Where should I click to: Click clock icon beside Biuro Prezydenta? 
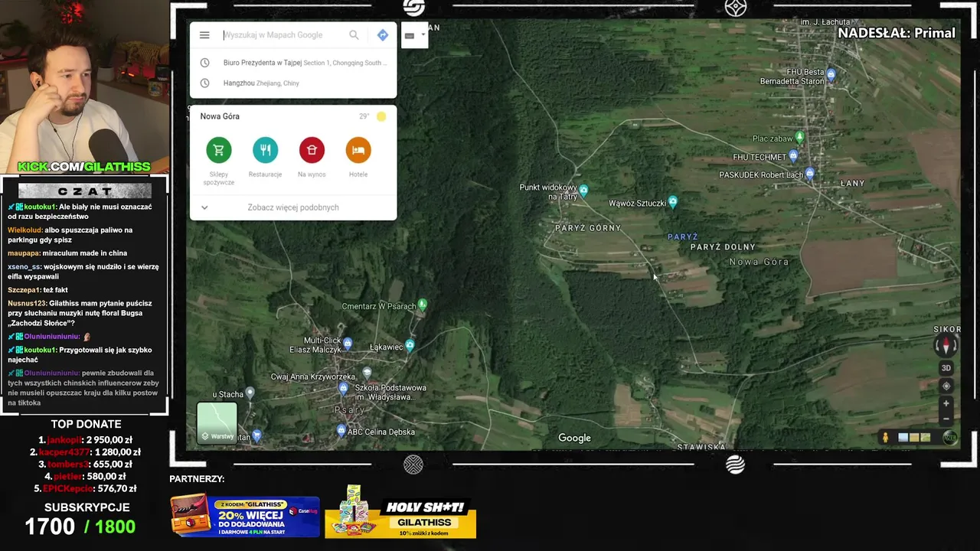coord(204,63)
